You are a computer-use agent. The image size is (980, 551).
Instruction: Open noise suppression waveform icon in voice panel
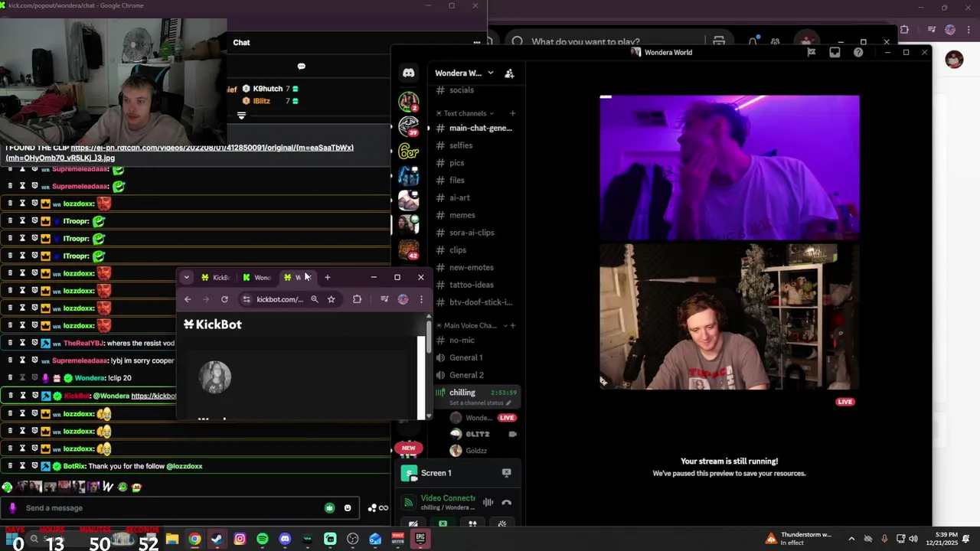pyautogui.click(x=488, y=503)
